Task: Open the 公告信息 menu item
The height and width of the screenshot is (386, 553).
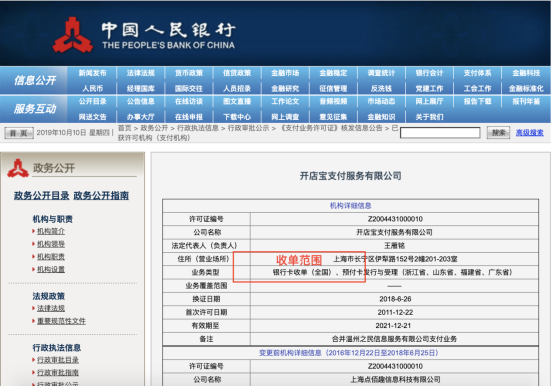Action: 141,102
